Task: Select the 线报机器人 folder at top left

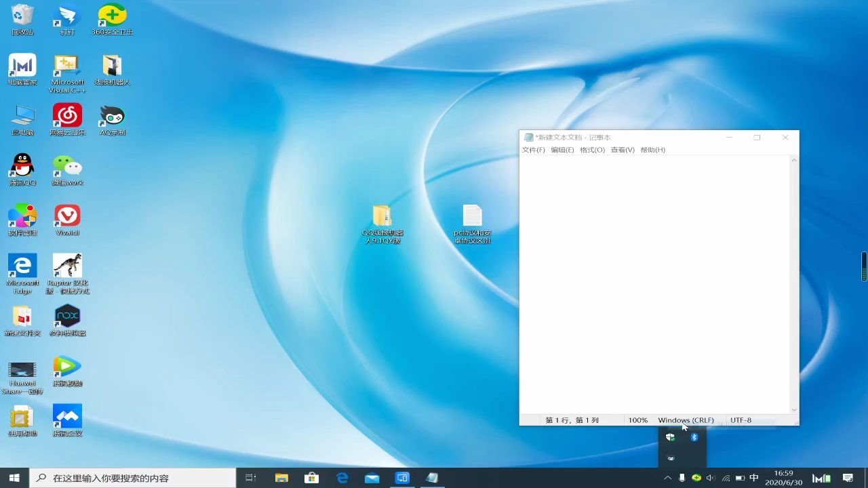Action: coord(112,70)
